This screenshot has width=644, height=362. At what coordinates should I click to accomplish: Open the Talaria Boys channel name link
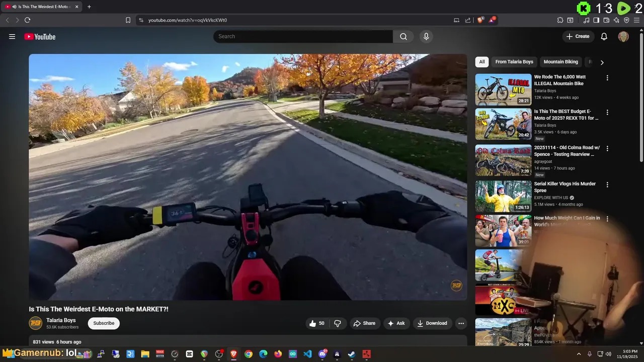(61, 320)
